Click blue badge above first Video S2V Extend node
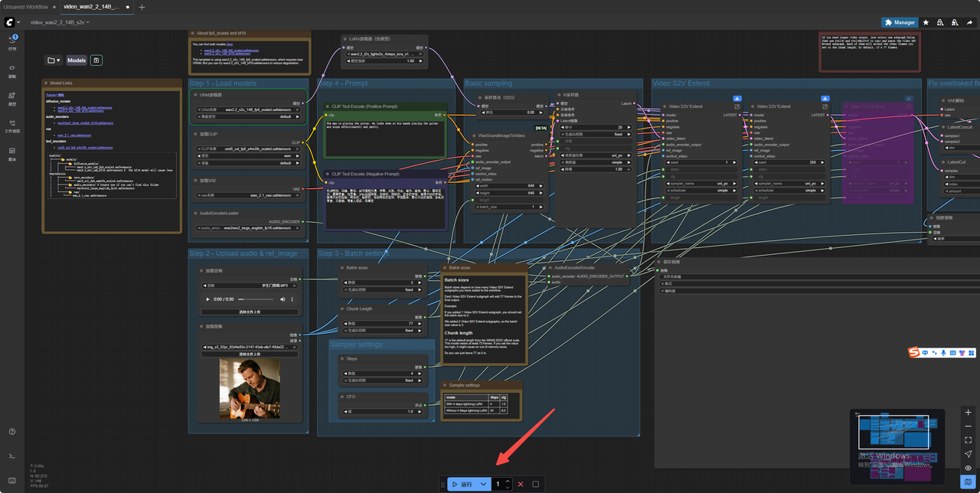Viewport: 980px width, 493px height. click(737, 98)
